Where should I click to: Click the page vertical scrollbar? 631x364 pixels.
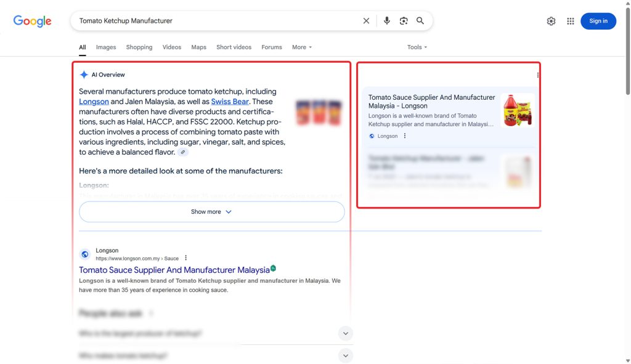click(x=628, y=51)
